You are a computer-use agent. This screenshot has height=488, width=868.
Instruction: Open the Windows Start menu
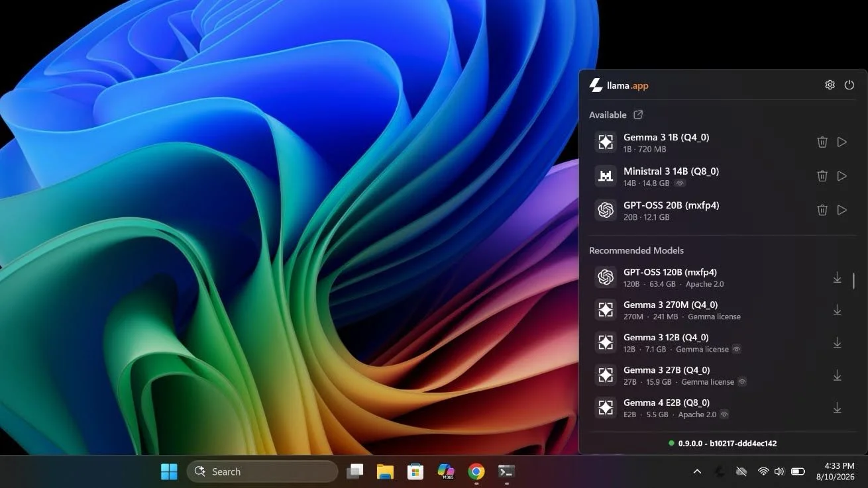click(169, 471)
